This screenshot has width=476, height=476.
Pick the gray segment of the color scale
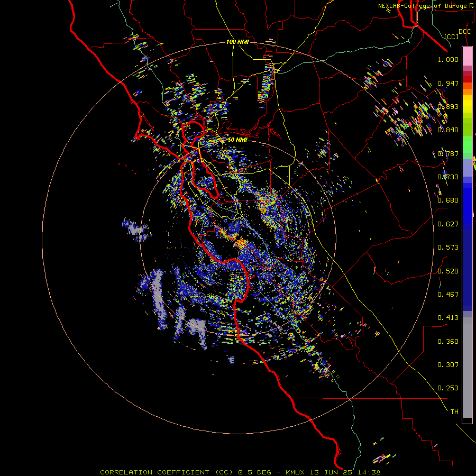[x=467, y=368]
